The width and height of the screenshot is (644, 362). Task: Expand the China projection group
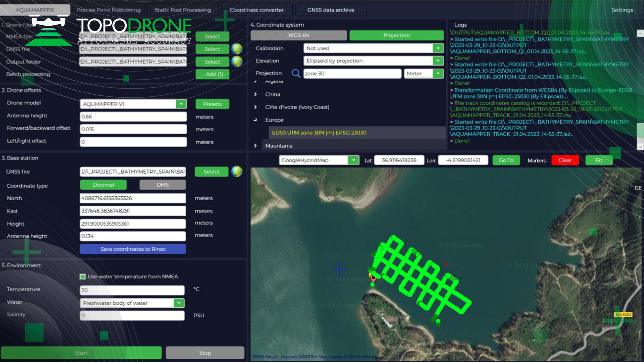click(255, 94)
